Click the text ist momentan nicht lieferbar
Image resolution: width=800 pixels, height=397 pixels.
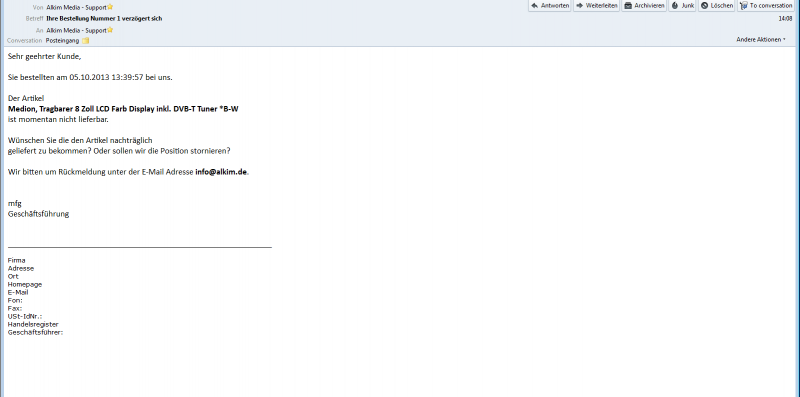[58, 119]
